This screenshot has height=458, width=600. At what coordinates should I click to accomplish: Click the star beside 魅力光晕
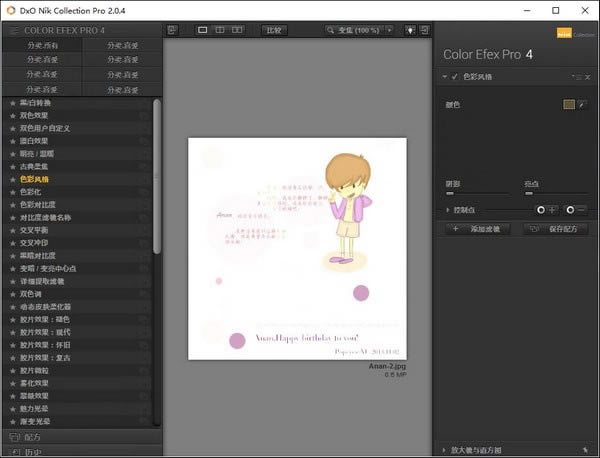pyautogui.click(x=13, y=409)
